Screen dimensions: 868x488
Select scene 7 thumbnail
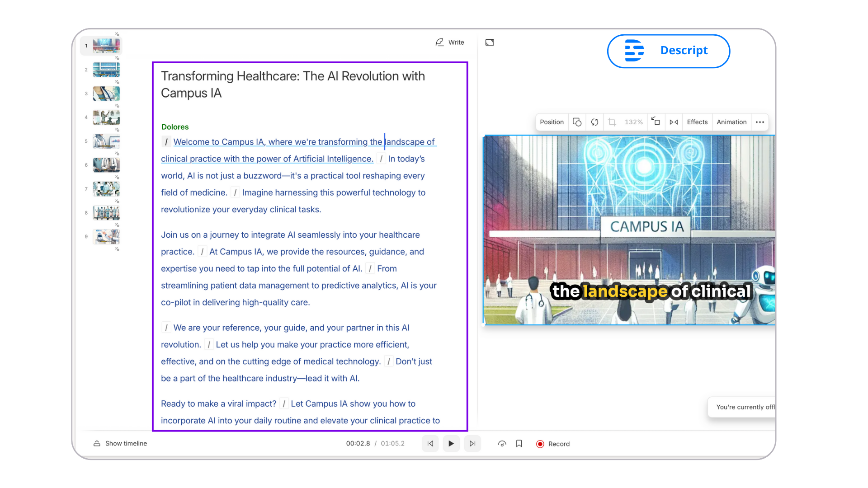[106, 189]
